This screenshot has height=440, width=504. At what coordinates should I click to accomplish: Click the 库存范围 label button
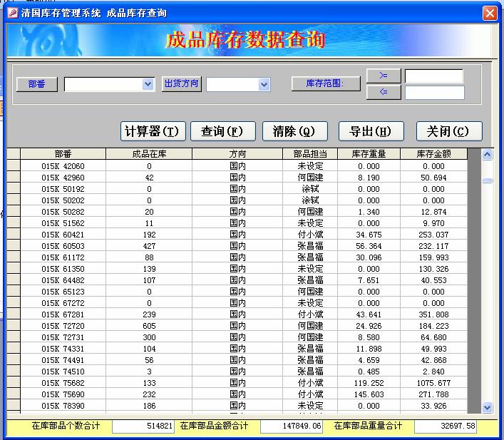point(324,83)
